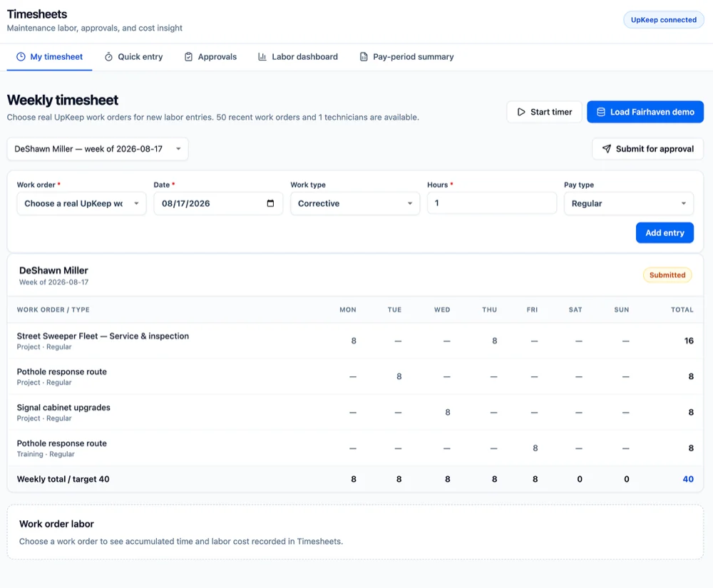This screenshot has height=588, width=713.
Task: Click the clipboard icon beside Approvals
Action: point(188,57)
